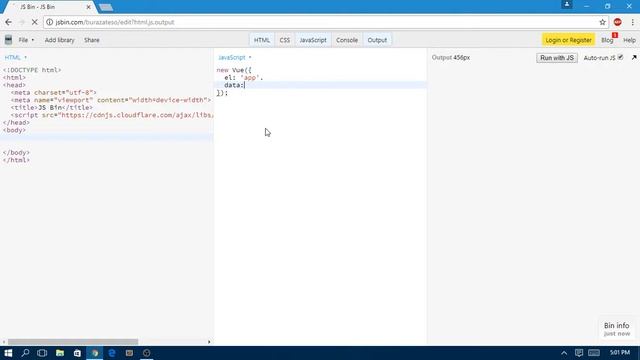Open the File menu
The height and width of the screenshot is (360, 640).
[x=26, y=40]
